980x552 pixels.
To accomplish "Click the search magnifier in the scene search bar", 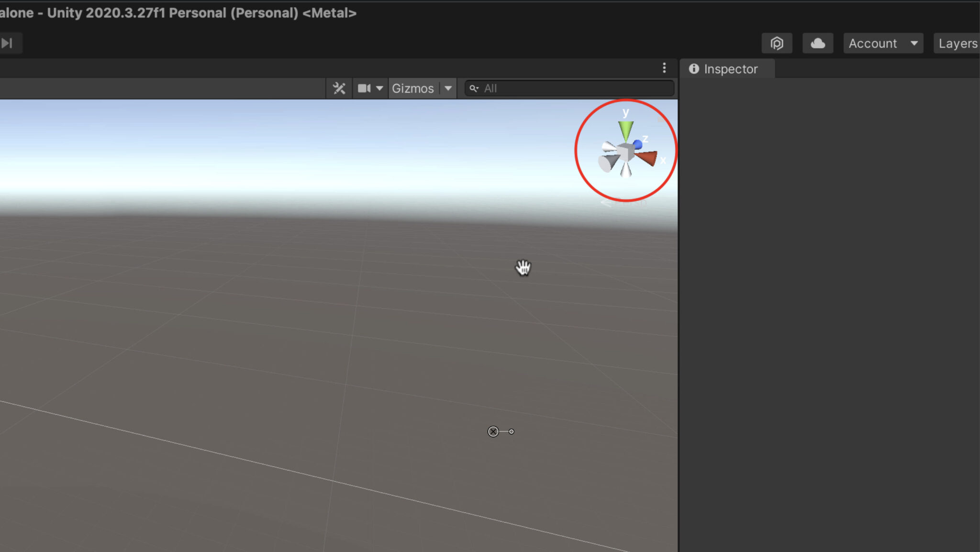I will tap(474, 88).
